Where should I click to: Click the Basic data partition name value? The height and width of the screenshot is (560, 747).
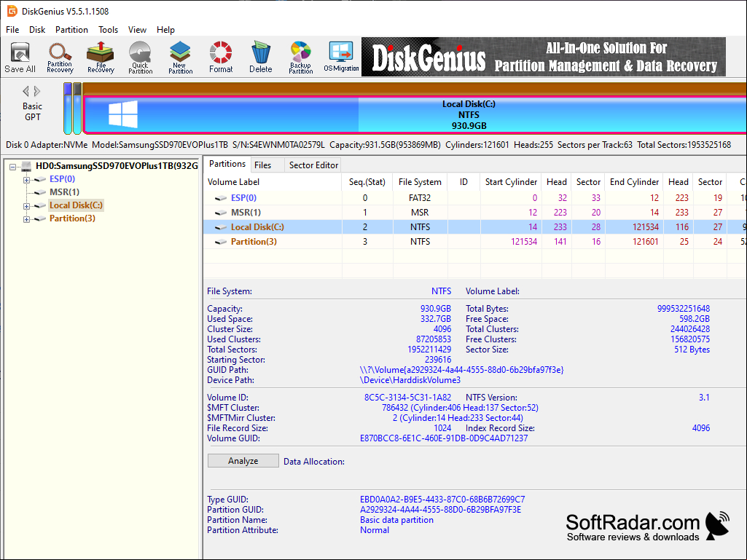[396, 520]
